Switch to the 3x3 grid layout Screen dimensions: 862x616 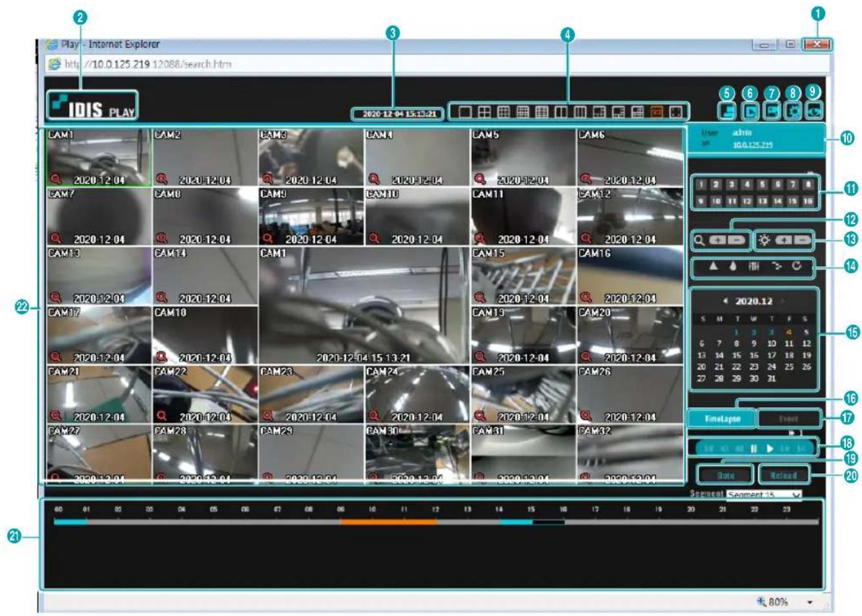click(504, 112)
